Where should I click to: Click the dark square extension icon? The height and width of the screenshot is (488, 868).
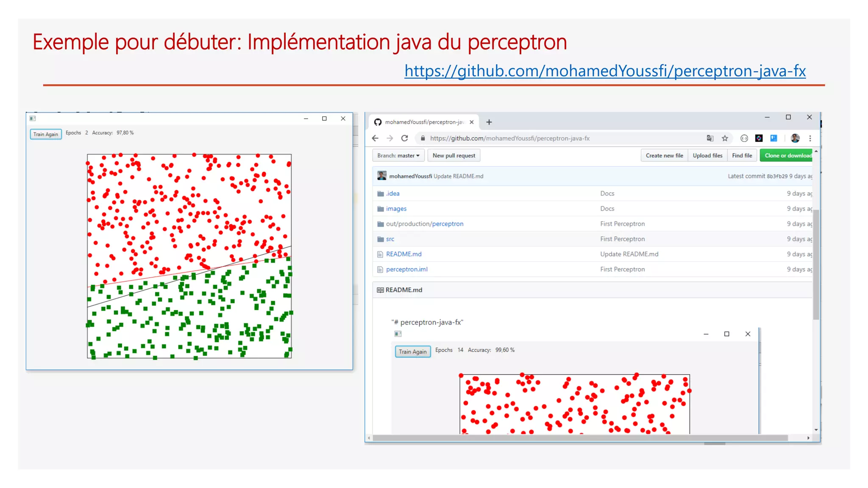pyautogui.click(x=759, y=138)
